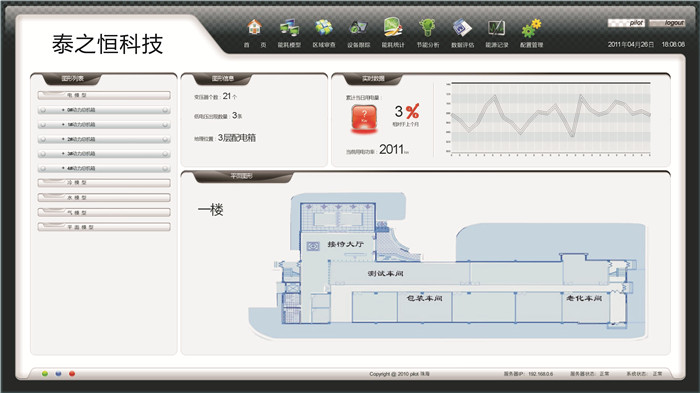Select the 节能分析 green lightbulb icon
The image size is (700, 393).
(x=427, y=28)
